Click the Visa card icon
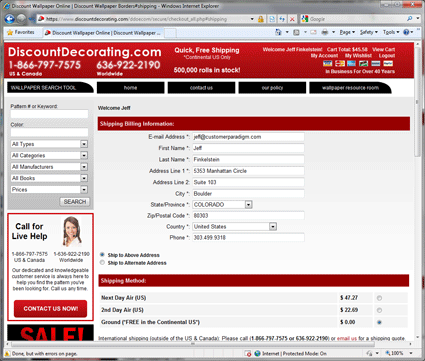The image size is (425, 361). click(x=328, y=63)
